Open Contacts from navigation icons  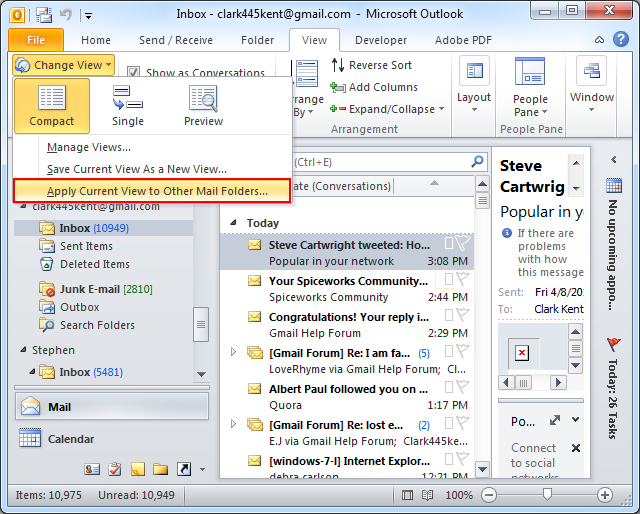(92, 469)
